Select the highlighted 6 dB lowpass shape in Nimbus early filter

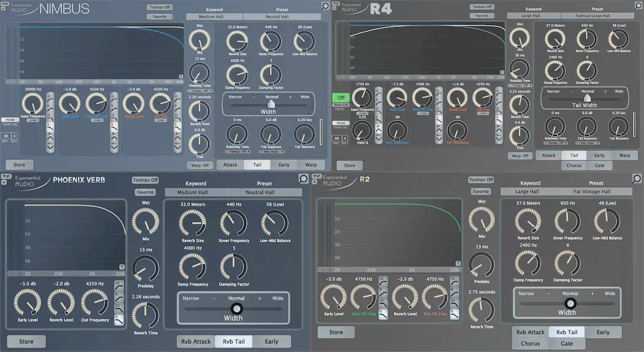click(x=113, y=126)
